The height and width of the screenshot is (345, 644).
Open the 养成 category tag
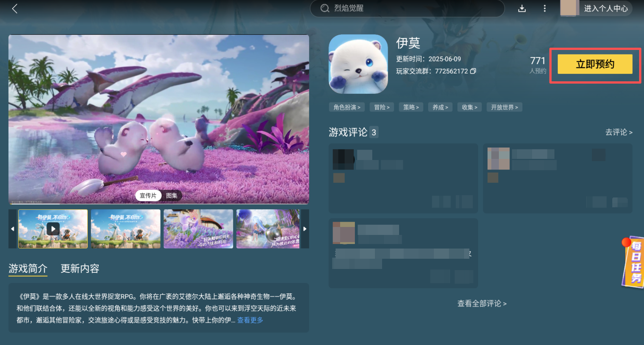(x=440, y=107)
